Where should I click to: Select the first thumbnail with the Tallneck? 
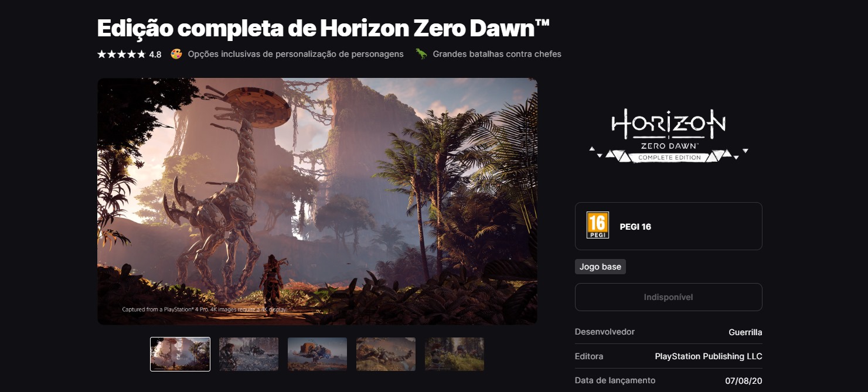coord(181,354)
